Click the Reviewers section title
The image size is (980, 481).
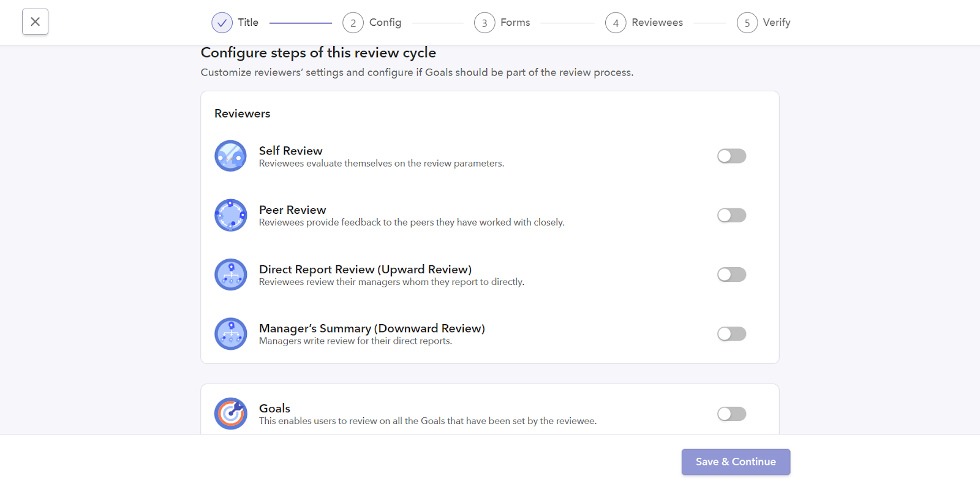[x=242, y=113]
